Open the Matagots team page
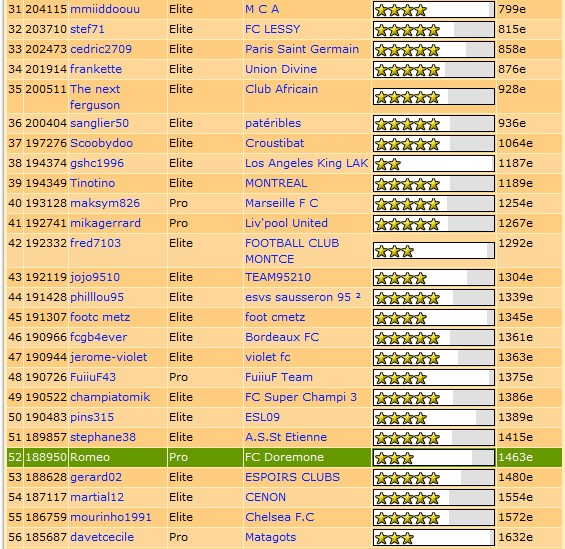The width and height of the screenshot is (565, 549). [x=270, y=537]
